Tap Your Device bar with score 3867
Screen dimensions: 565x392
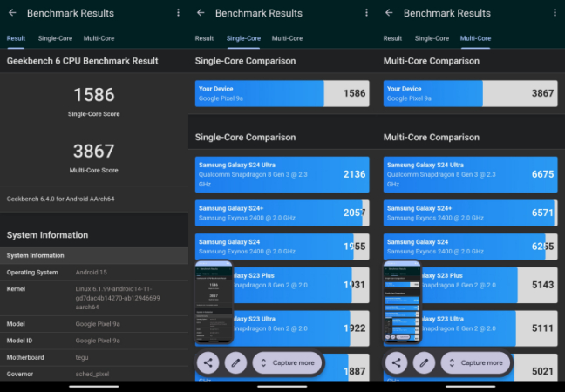pyautogui.click(x=470, y=93)
